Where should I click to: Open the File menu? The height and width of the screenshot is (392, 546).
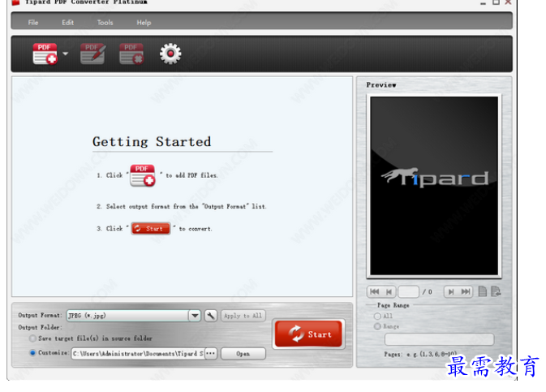click(33, 23)
